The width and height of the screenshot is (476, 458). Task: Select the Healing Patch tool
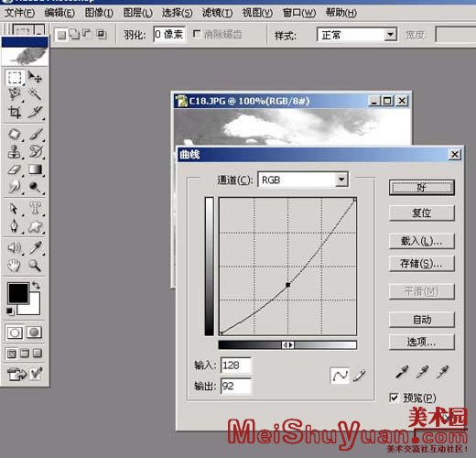pos(15,134)
